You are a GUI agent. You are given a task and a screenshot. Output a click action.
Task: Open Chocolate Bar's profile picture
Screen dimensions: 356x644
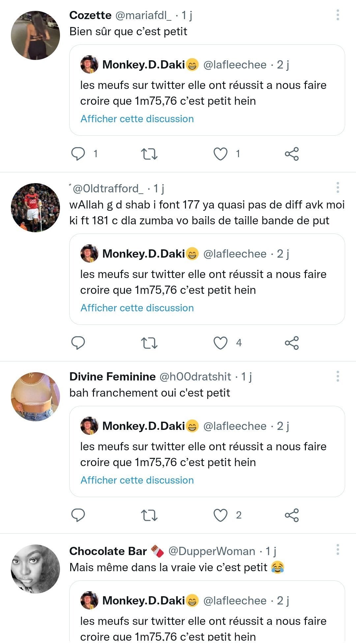[36, 569]
